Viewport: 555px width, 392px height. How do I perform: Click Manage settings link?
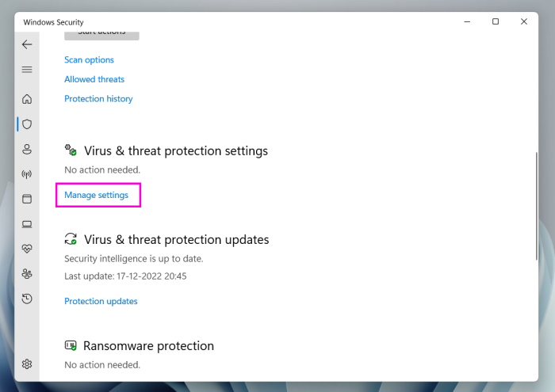pyautogui.click(x=96, y=195)
